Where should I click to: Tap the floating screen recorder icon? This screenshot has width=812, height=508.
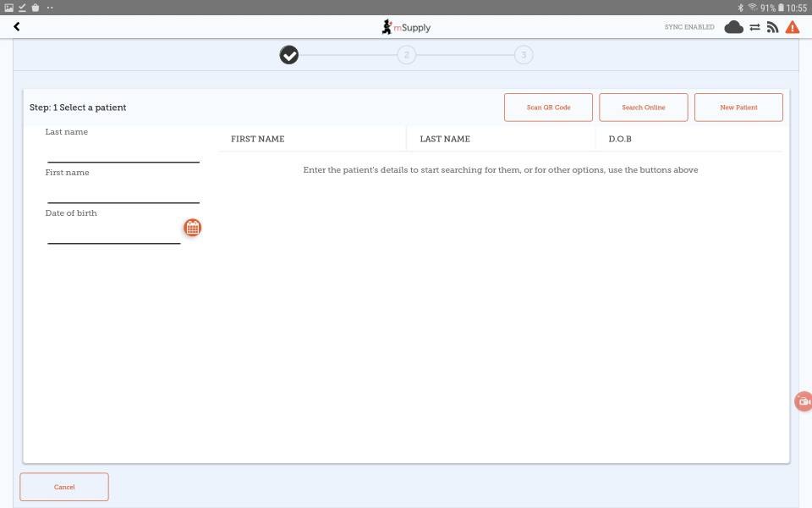pyautogui.click(x=803, y=401)
